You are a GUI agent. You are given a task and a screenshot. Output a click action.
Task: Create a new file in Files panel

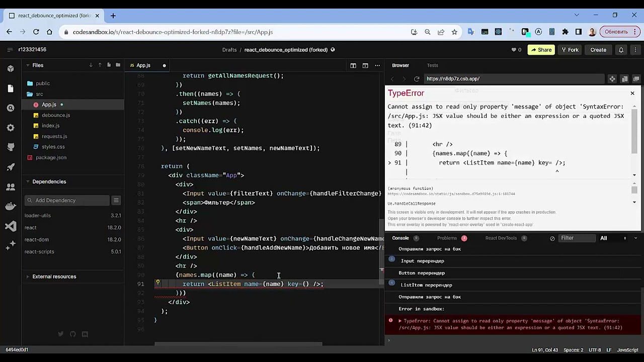109,65
